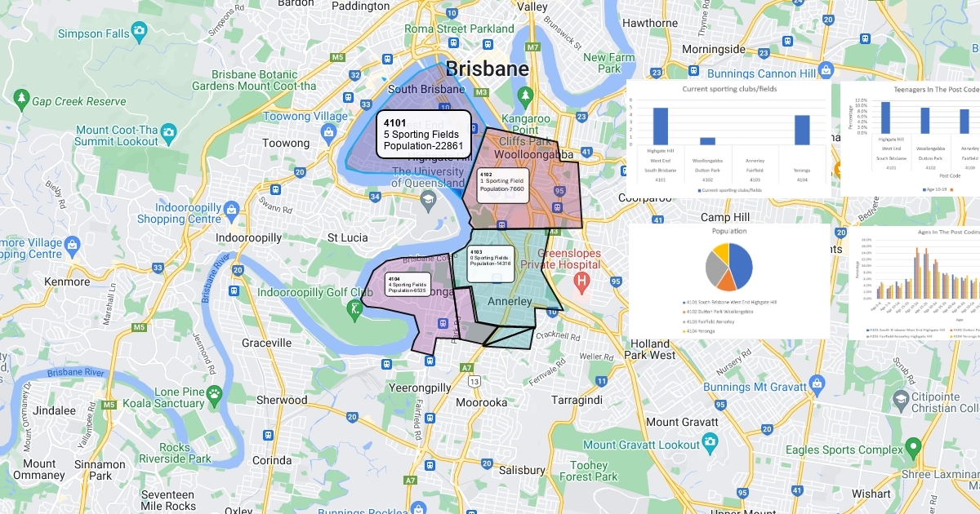The width and height of the screenshot is (980, 514).
Task: Open the Teenagers In The Post Code chart
Action: click(x=911, y=137)
